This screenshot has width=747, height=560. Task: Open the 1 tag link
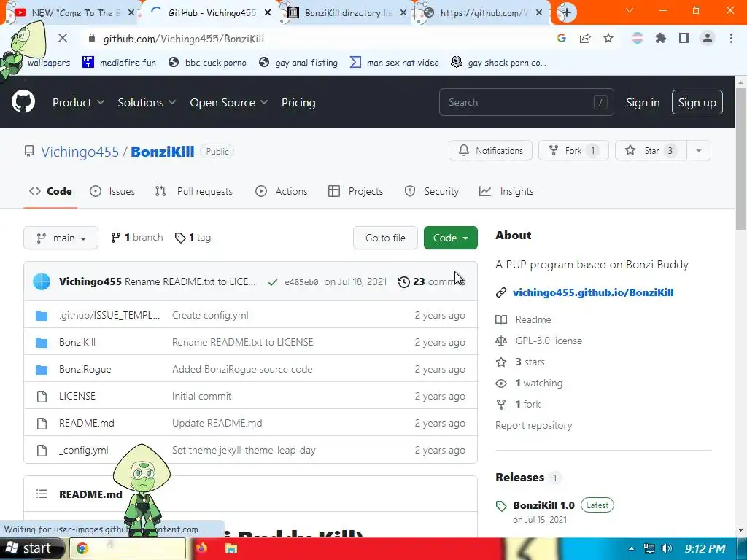(193, 237)
